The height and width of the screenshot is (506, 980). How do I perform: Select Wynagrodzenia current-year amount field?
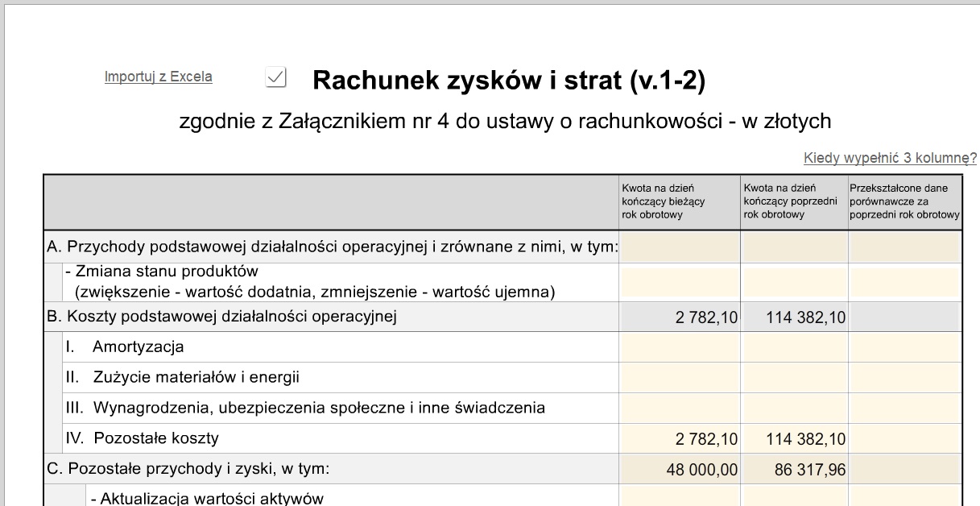(x=680, y=409)
